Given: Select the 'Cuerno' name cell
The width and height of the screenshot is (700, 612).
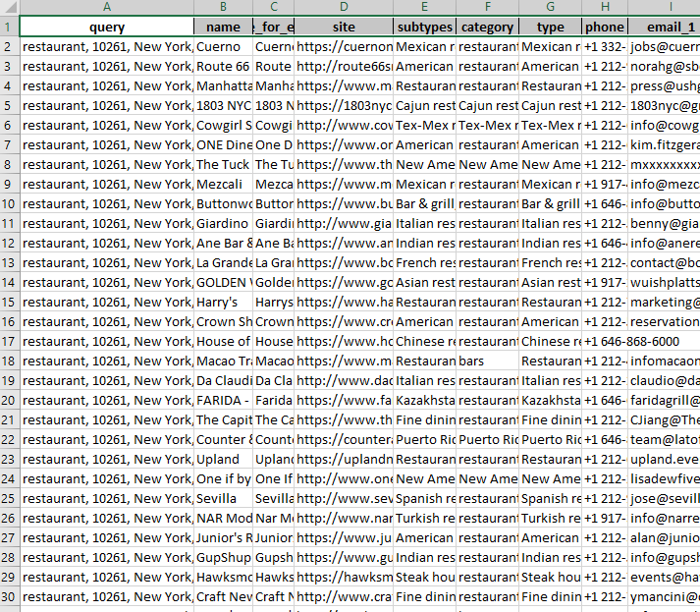Looking at the screenshot, I should [223, 46].
